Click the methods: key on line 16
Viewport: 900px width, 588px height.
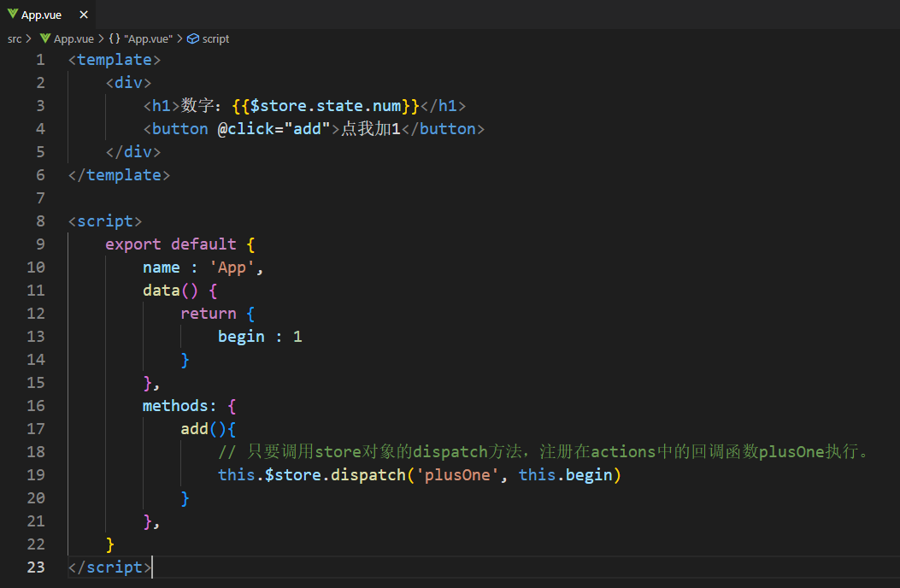pos(179,406)
